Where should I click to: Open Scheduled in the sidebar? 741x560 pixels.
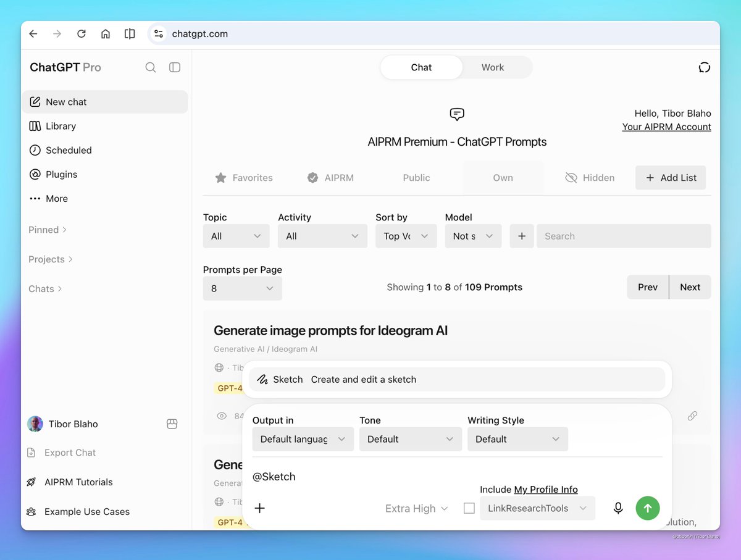click(105, 150)
